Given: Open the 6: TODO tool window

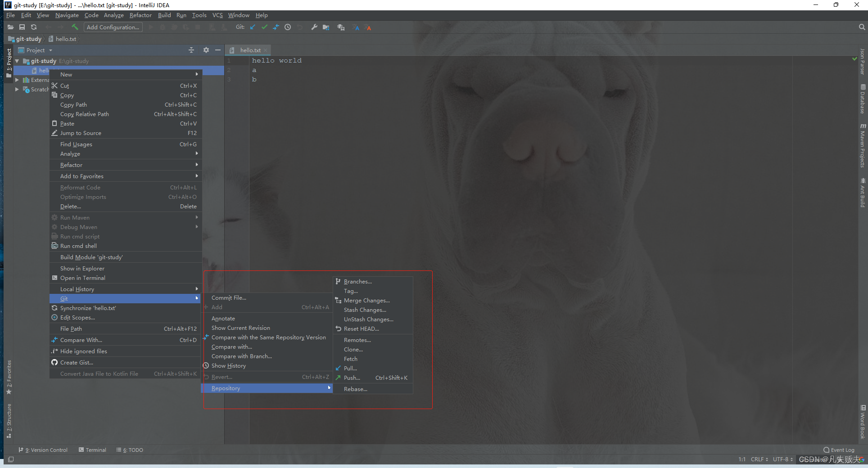Looking at the screenshot, I should click(130, 450).
